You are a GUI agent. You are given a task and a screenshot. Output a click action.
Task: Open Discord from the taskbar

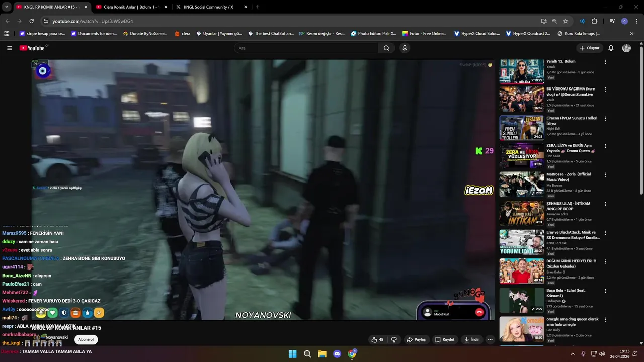click(337, 354)
